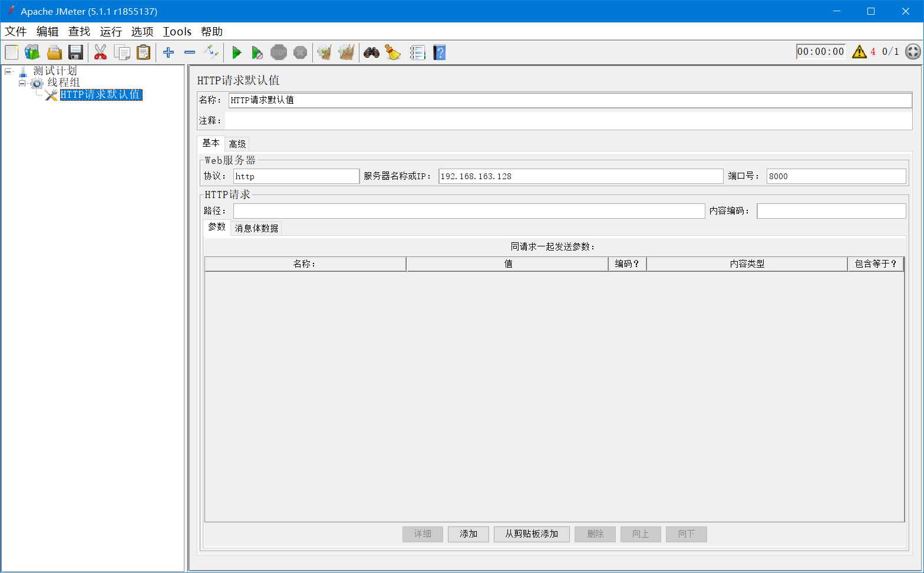Click the Stop test icon
924x573 pixels.
[279, 52]
